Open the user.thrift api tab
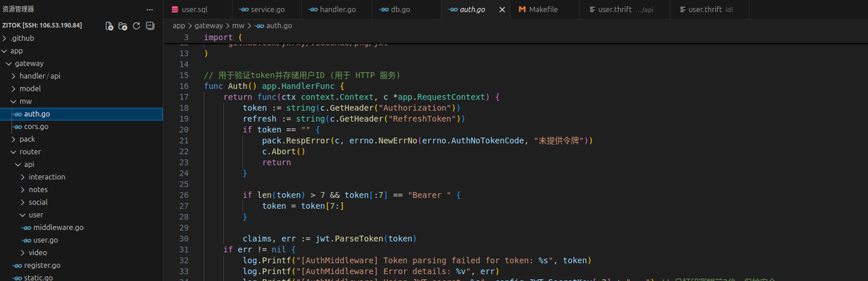This screenshot has height=281, width=868. (x=625, y=9)
